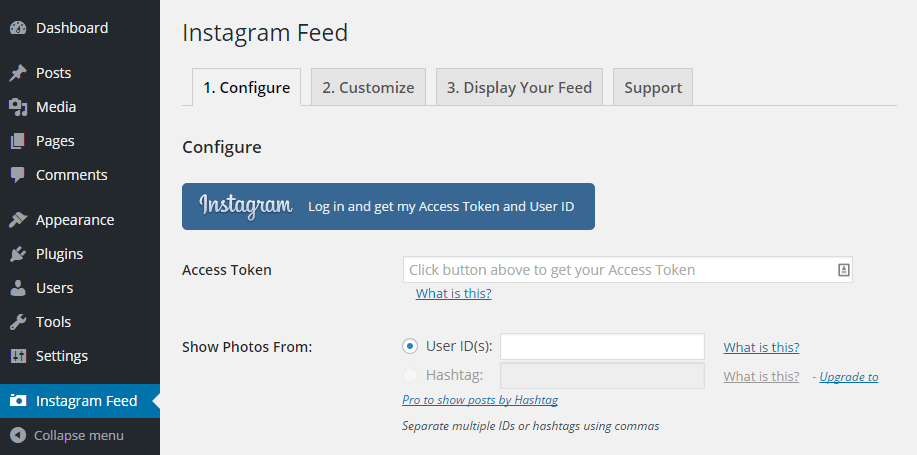Click Log in and get Access Token button
The width and height of the screenshot is (917, 455).
point(388,206)
